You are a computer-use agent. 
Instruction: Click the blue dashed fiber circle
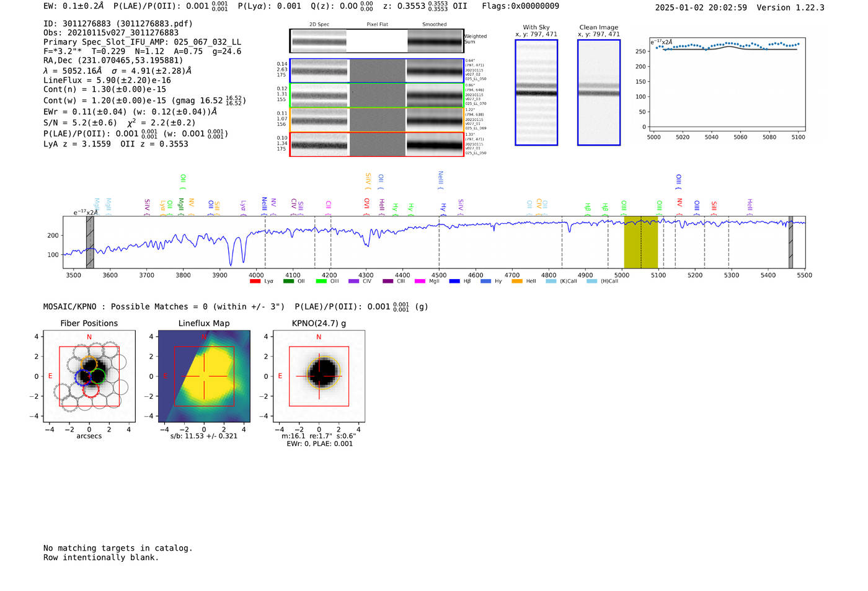tap(82, 377)
